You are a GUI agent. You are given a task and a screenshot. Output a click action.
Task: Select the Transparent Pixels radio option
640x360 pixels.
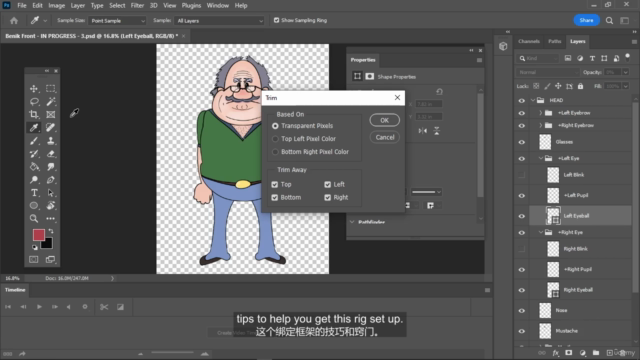coord(276,126)
